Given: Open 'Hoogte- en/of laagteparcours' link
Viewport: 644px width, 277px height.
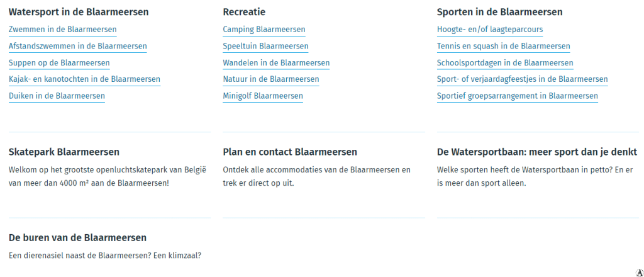Looking at the screenshot, I should point(490,30).
